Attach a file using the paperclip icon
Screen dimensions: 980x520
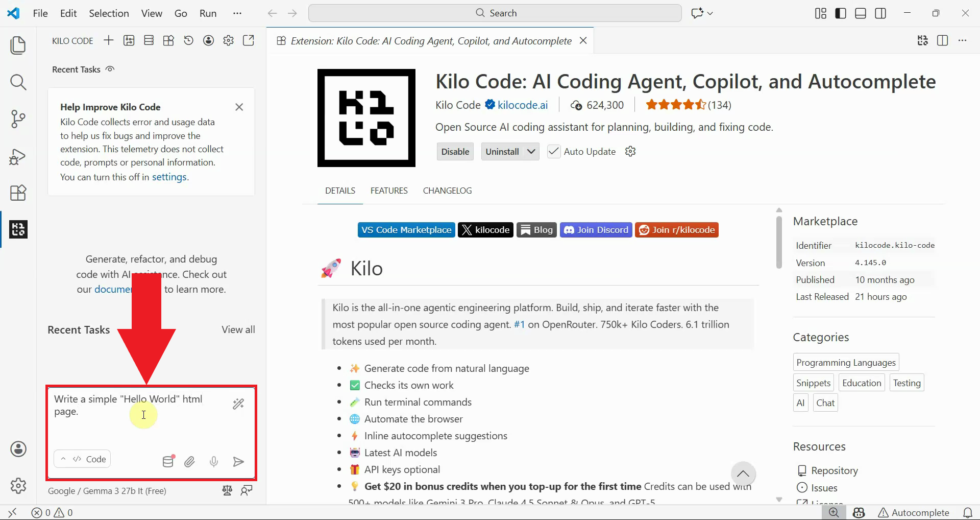189,462
